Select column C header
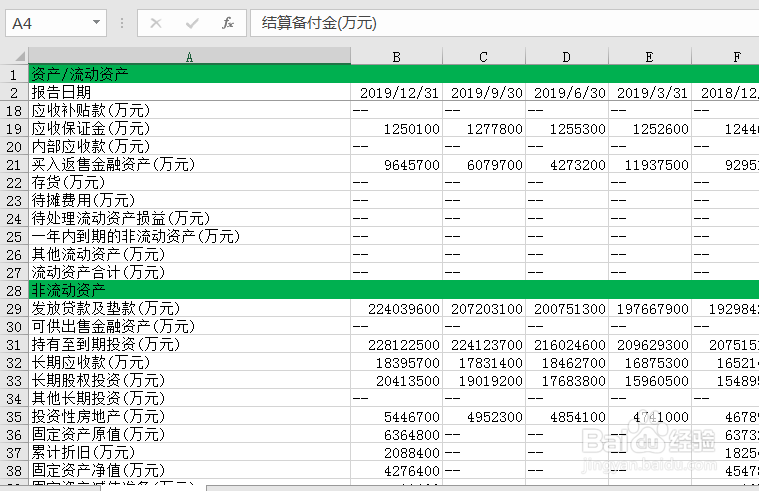The width and height of the screenshot is (759, 491). [484, 56]
